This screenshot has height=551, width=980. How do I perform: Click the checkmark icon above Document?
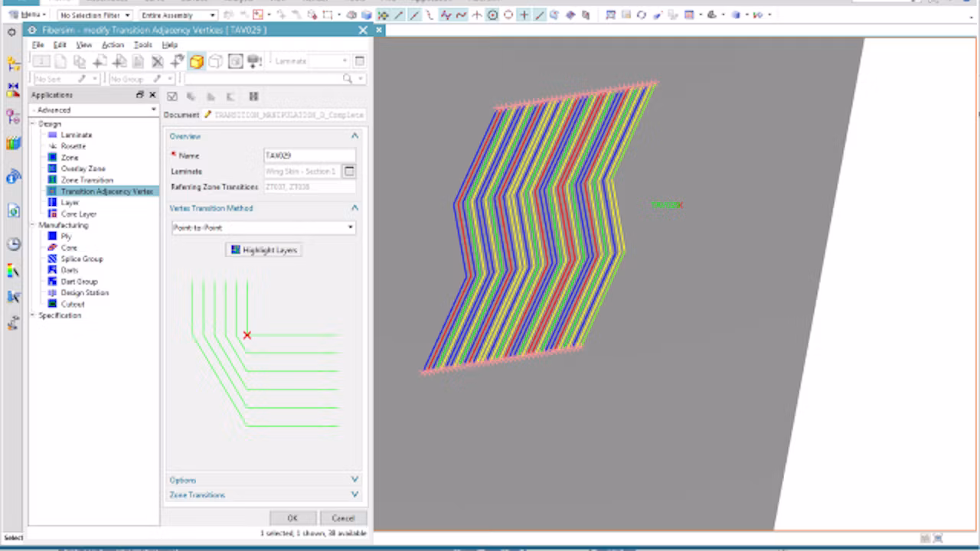tap(172, 96)
